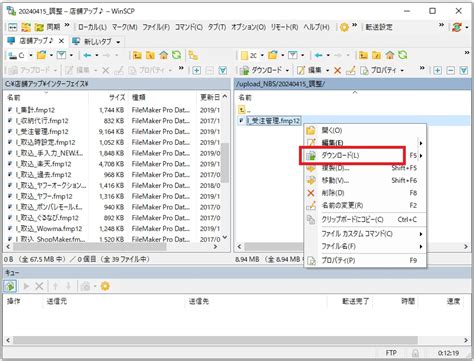Click remote panel select-by-mask funnel icon

[464, 70]
